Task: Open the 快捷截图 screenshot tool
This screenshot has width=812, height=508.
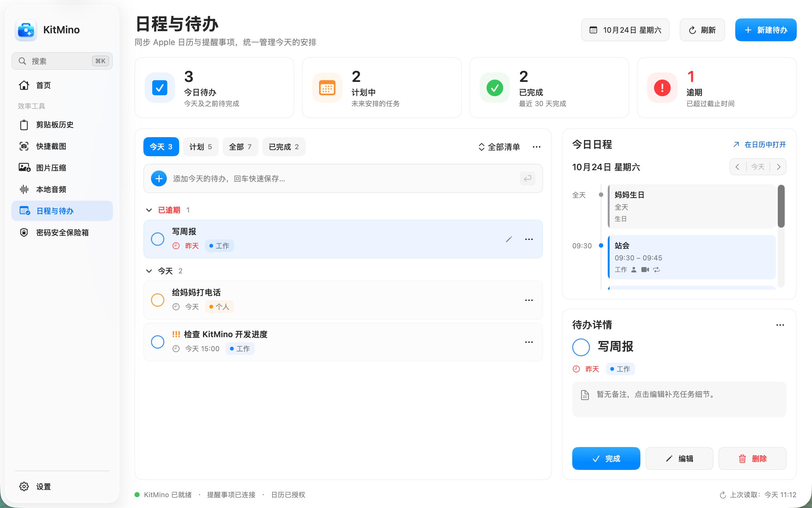Action: pyautogui.click(x=62, y=146)
